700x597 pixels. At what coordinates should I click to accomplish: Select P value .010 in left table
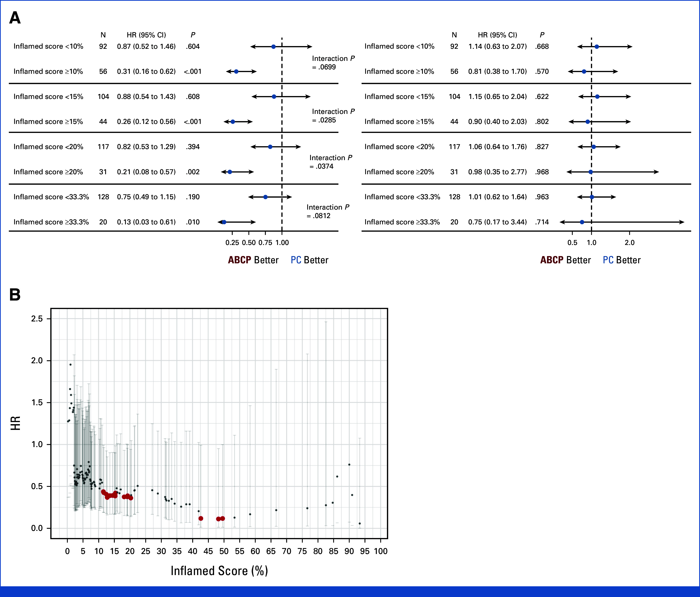[192, 222]
